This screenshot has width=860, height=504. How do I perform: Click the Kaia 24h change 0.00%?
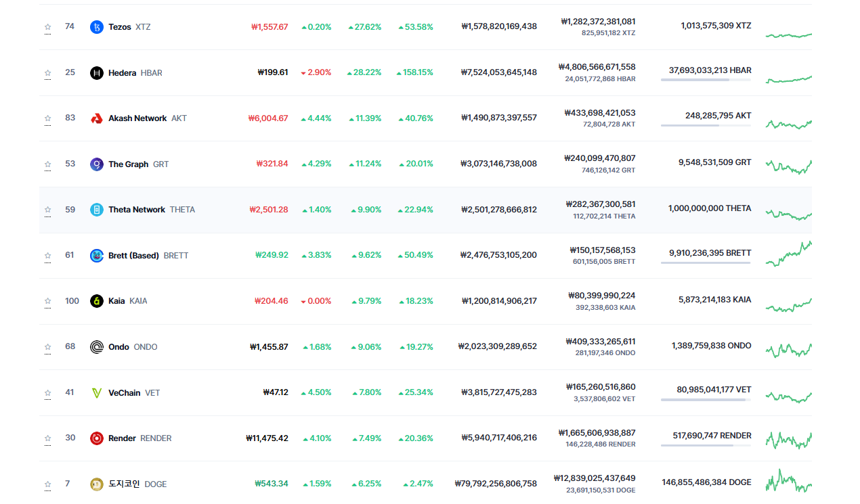[316, 301]
